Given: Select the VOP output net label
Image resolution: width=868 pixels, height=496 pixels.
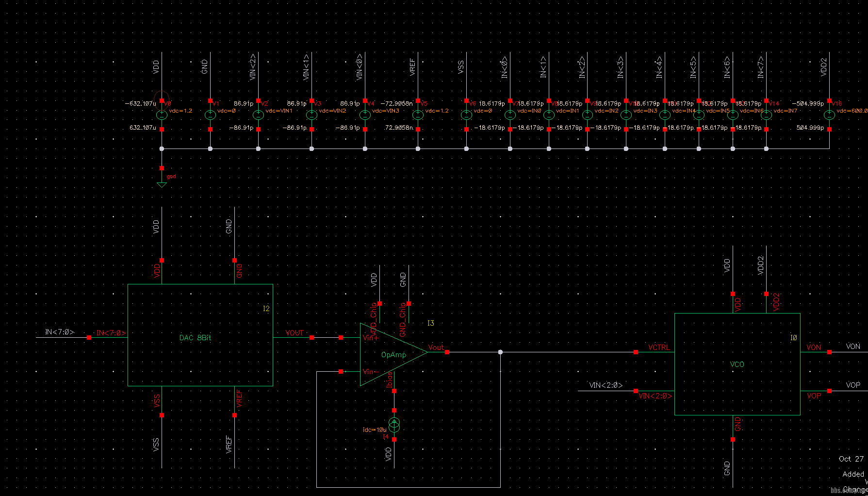Looking at the screenshot, I should coord(852,385).
